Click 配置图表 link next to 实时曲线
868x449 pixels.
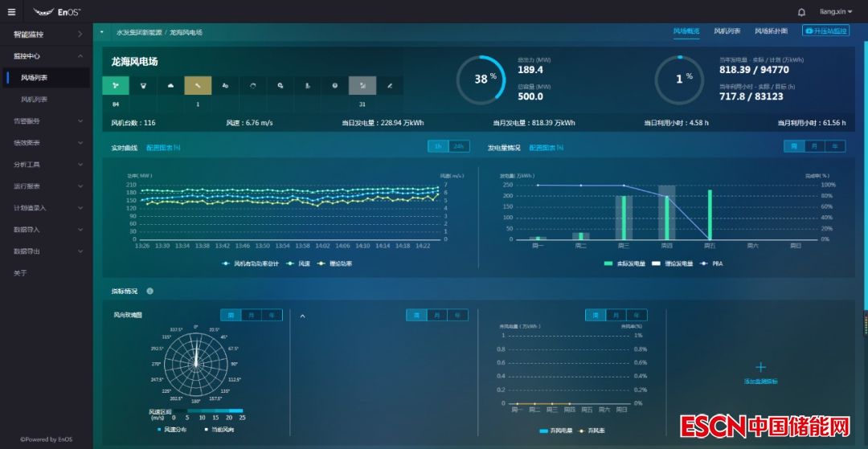pos(163,148)
